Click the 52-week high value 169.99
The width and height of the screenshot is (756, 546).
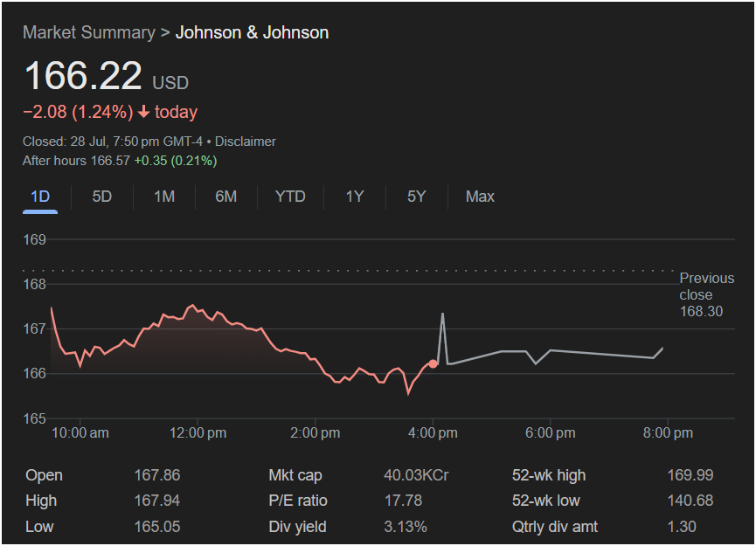coord(690,475)
